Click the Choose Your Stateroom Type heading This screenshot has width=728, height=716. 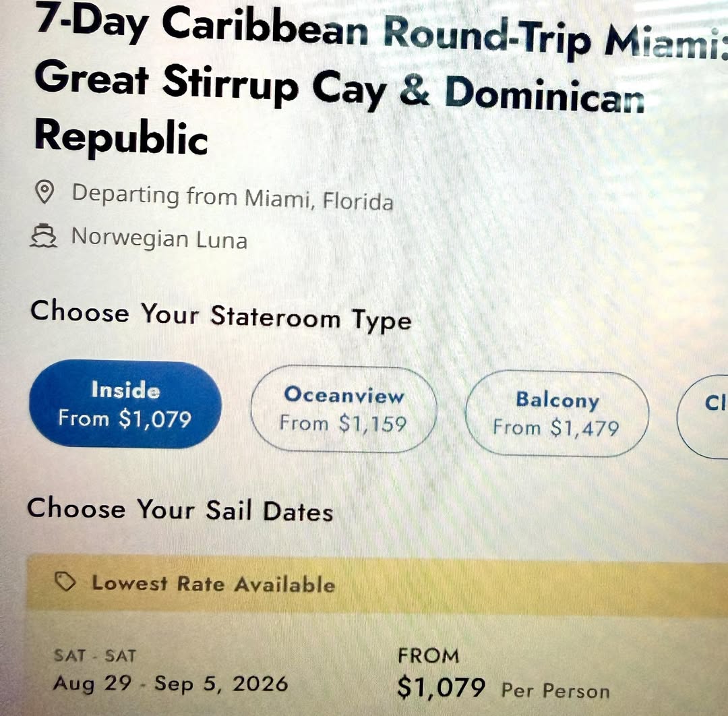click(220, 316)
